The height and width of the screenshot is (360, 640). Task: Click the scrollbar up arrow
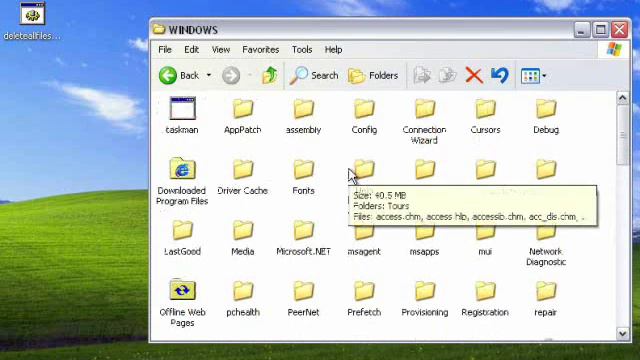(622, 98)
